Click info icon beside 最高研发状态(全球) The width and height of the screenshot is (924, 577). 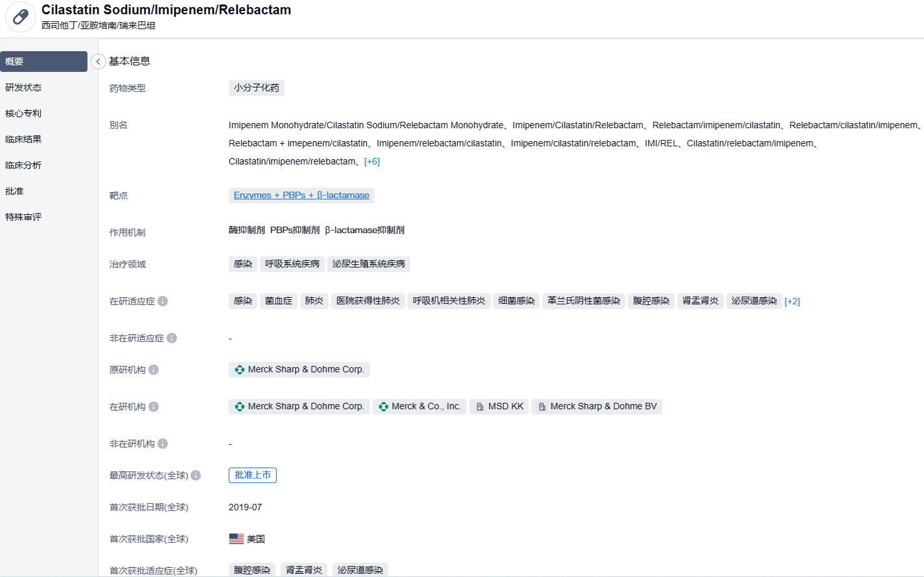[196, 475]
